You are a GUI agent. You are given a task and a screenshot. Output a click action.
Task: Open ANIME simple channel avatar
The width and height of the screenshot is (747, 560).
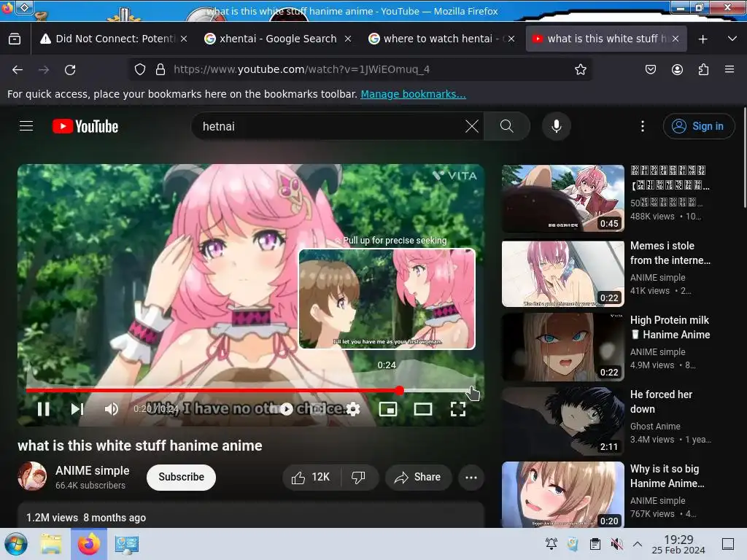pos(32,476)
